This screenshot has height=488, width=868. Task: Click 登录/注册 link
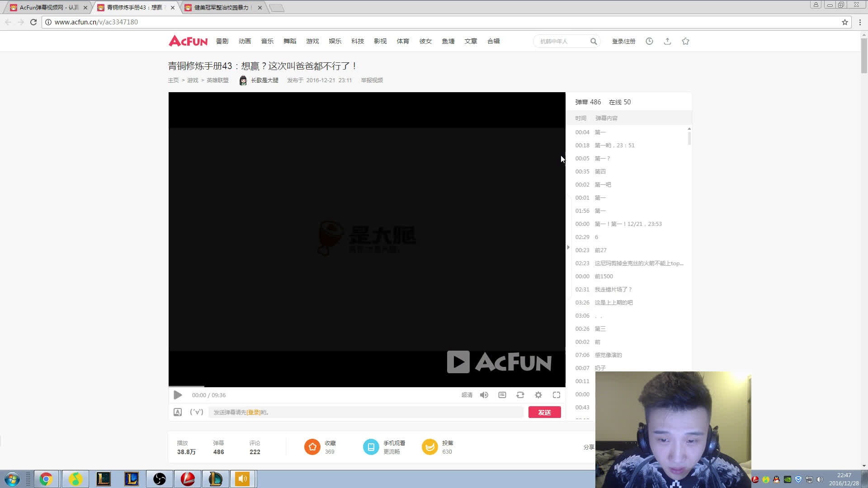[623, 41]
